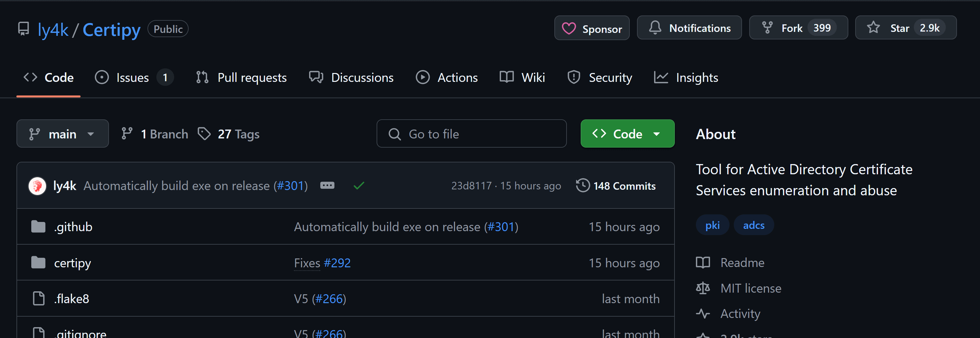The image size is (980, 338).
Task: Click the 'last month' timestamp in .flake8 row
Action: [x=630, y=299]
